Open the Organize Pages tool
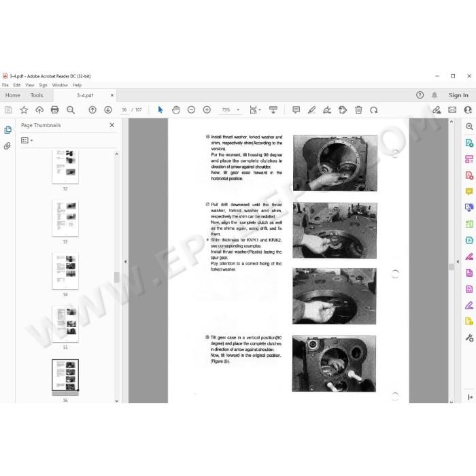Screen dimensions: 476x476 (469, 159)
